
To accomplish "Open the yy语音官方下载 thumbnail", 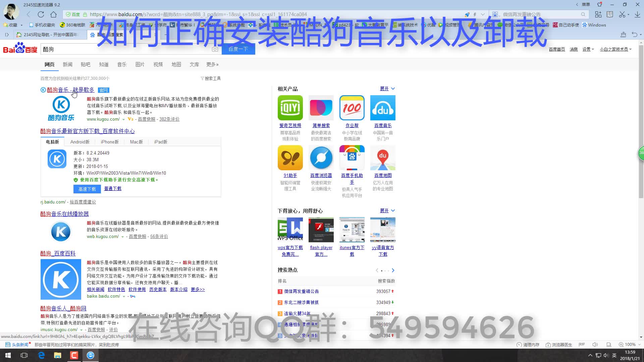I will point(383,230).
